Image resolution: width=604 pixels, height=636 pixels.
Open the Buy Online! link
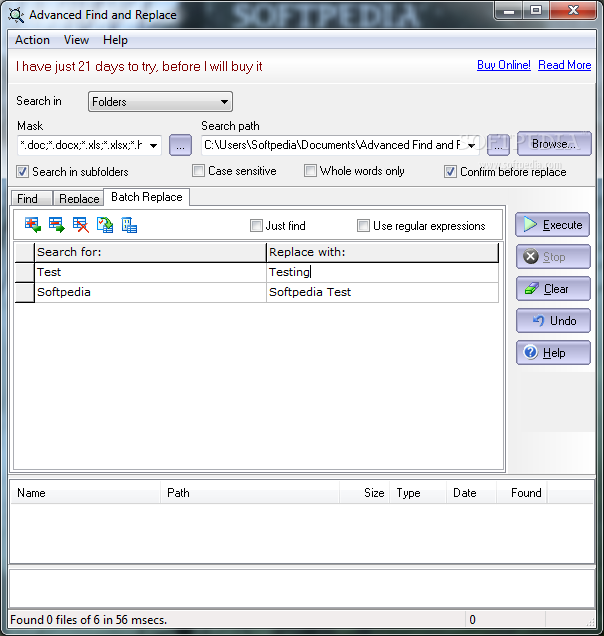(503, 65)
